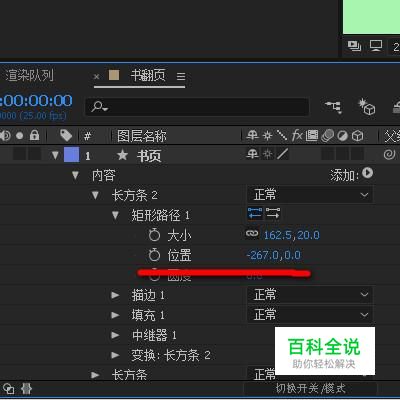The width and height of the screenshot is (400, 400).
Task: Toggle adjustment layer box on 书页 layer
Action: click(x=342, y=154)
